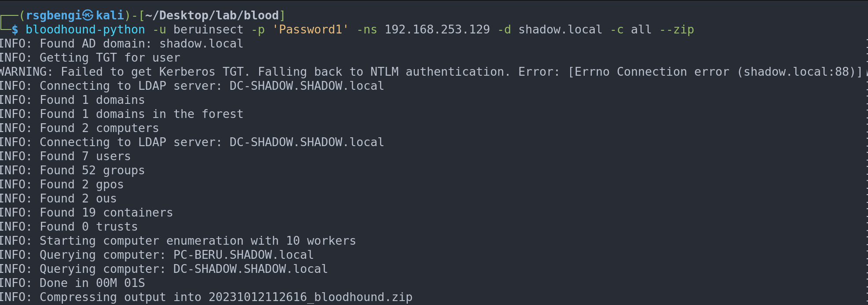Click the 'Getting TGT for user' line

click(90, 58)
